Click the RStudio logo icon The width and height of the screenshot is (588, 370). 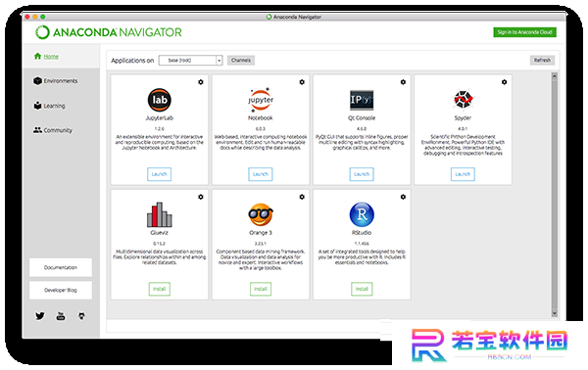coord(362,214)
